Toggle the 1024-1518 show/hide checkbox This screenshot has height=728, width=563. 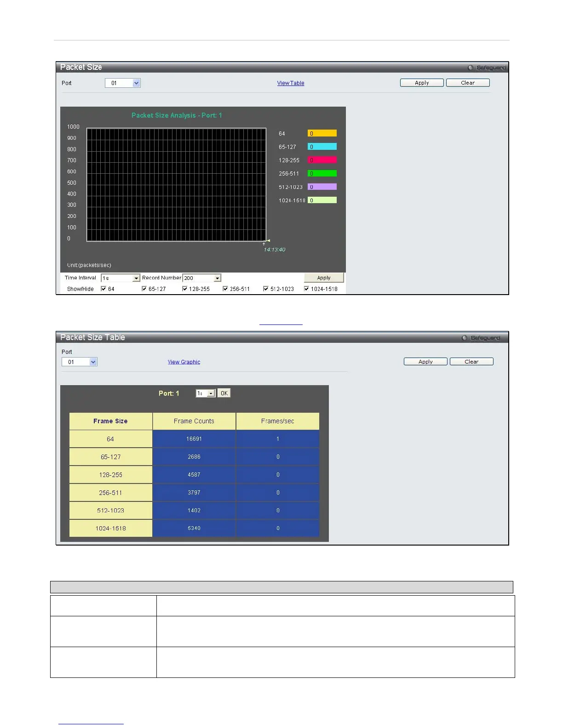tap(306, 289)
